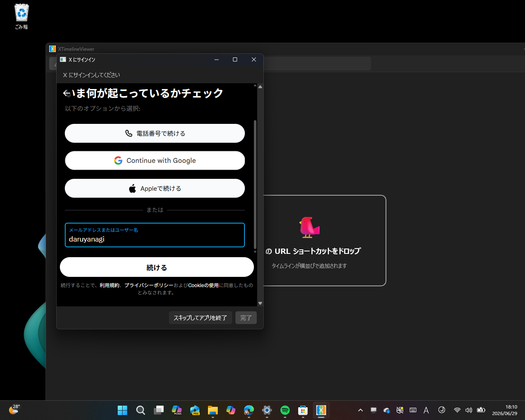This screenshot has width=525, height=420.
Task: Minimize the X sign-in dialog
Action: 217,59
